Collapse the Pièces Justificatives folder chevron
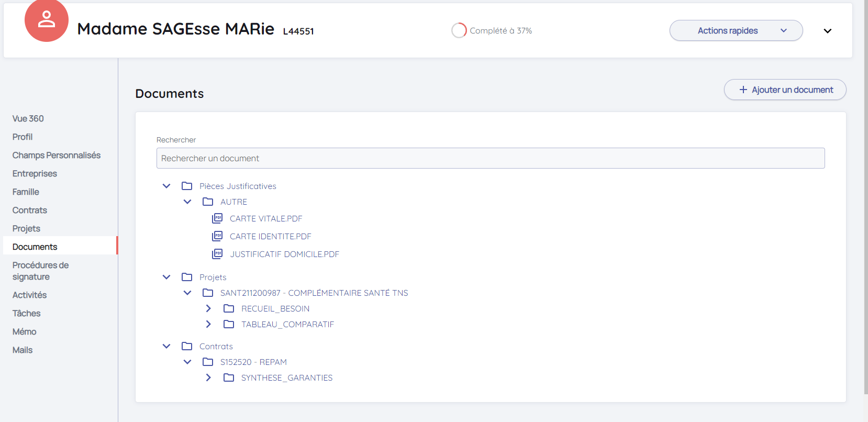Viewport: 868px width, 422px height. pos(166,186)
